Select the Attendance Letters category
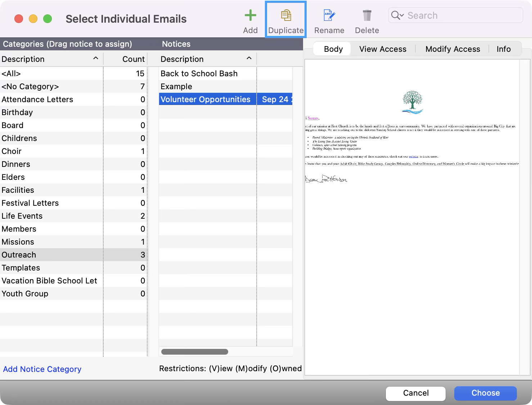Screen dimensions: 532x405 [74, 99]
